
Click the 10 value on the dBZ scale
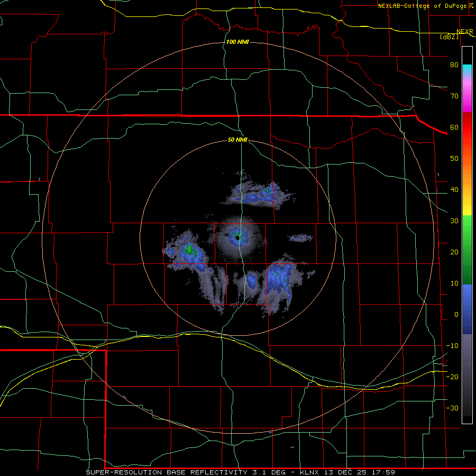click(x=454, y=283)
